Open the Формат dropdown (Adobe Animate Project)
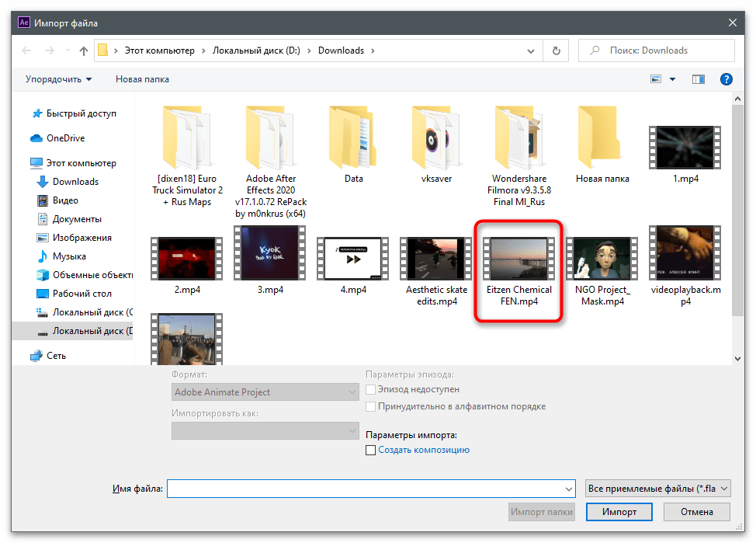Screen dimensions: 756x543 click(x=265, y=392)
